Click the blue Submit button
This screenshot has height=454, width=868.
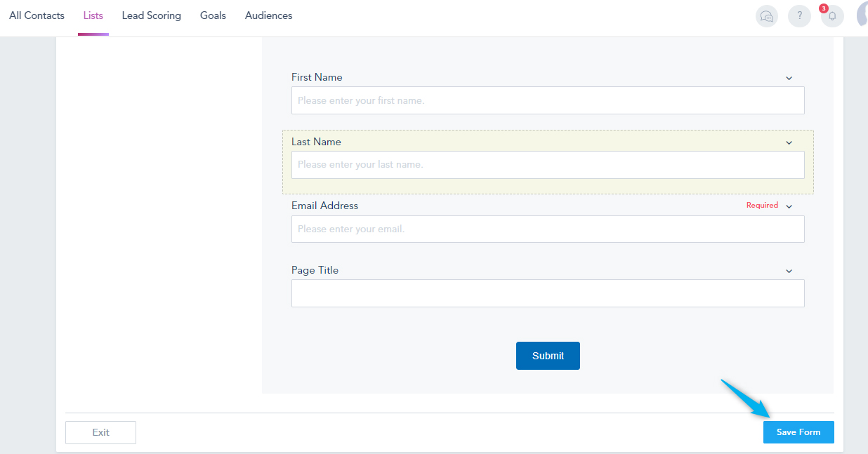click(x=548, y=356)
